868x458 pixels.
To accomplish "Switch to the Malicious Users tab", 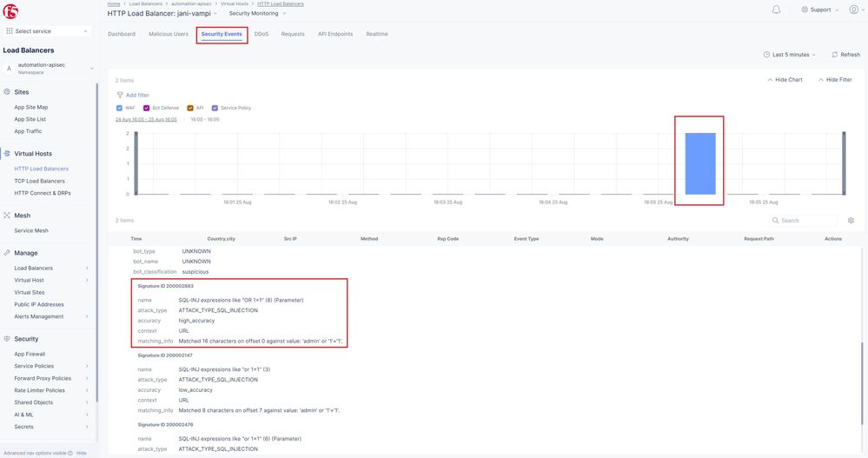I will coord(169,34).
